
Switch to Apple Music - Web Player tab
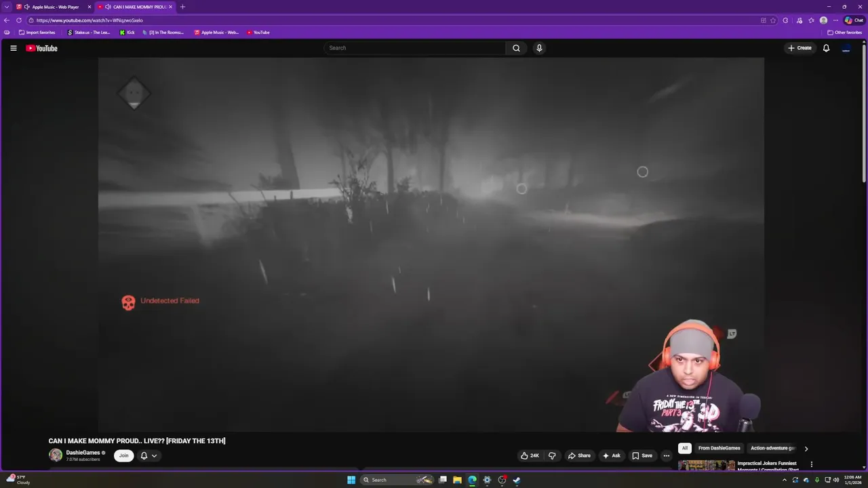(53, 7)
